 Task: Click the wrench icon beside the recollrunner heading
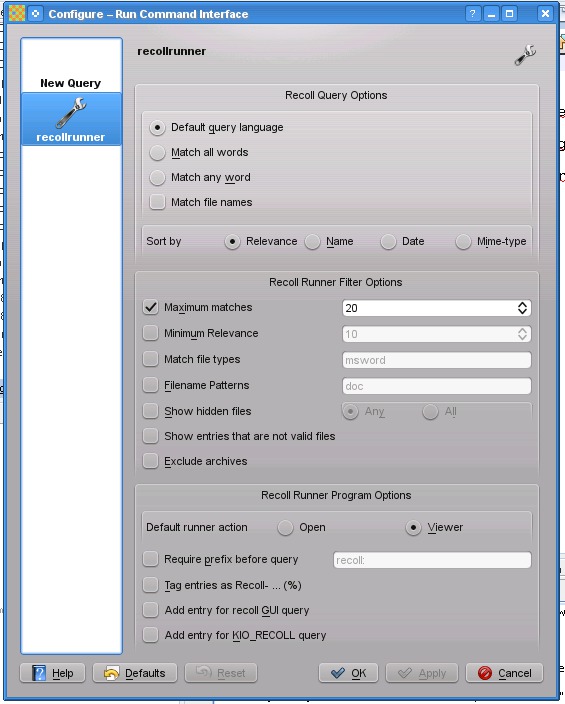pyautogui.click(x=525, y=55)
